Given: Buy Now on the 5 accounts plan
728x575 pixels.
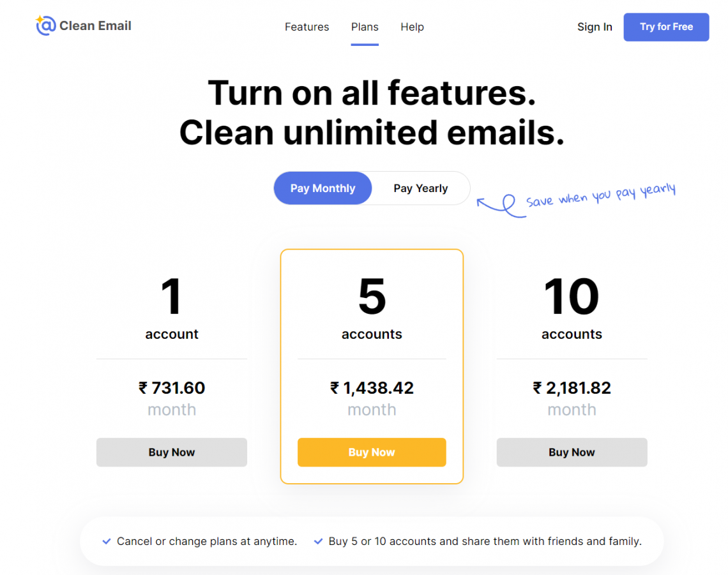Looking at the screenshot, I should 372,452.
